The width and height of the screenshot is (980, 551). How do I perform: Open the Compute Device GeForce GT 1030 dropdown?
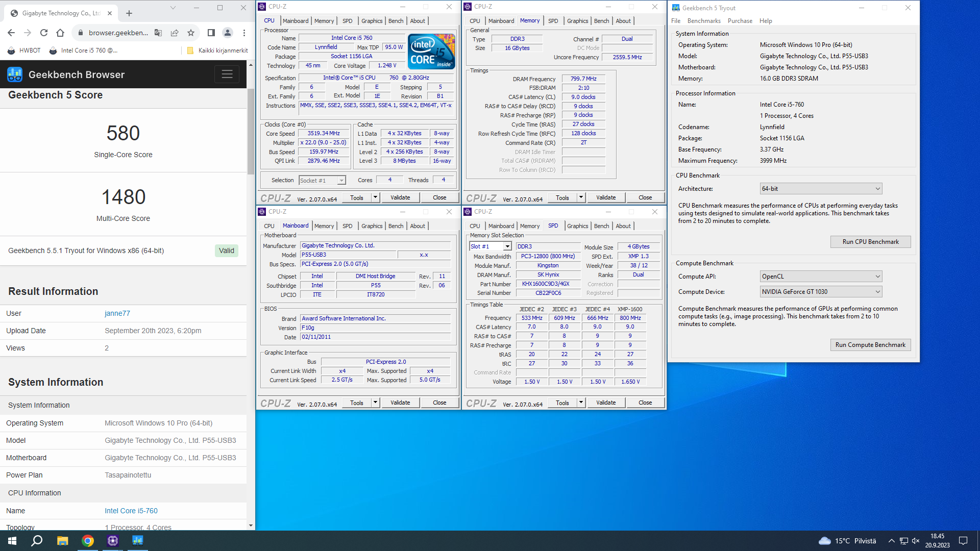(821, 292)
